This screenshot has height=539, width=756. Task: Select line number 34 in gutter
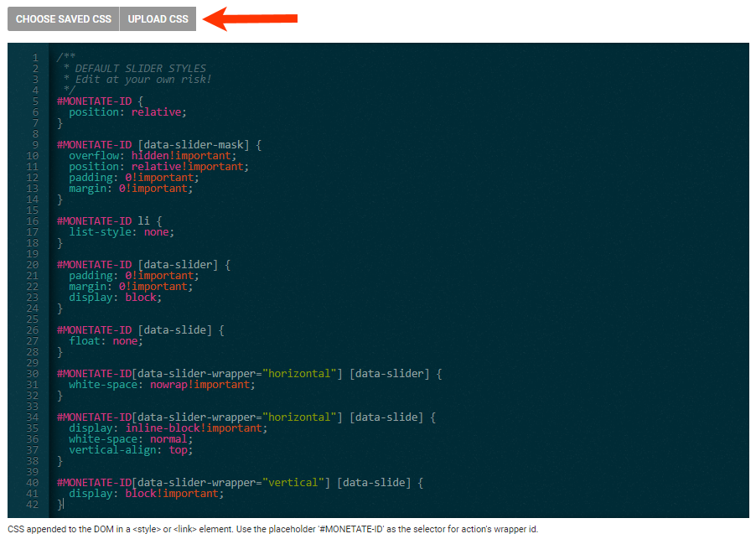32,417
